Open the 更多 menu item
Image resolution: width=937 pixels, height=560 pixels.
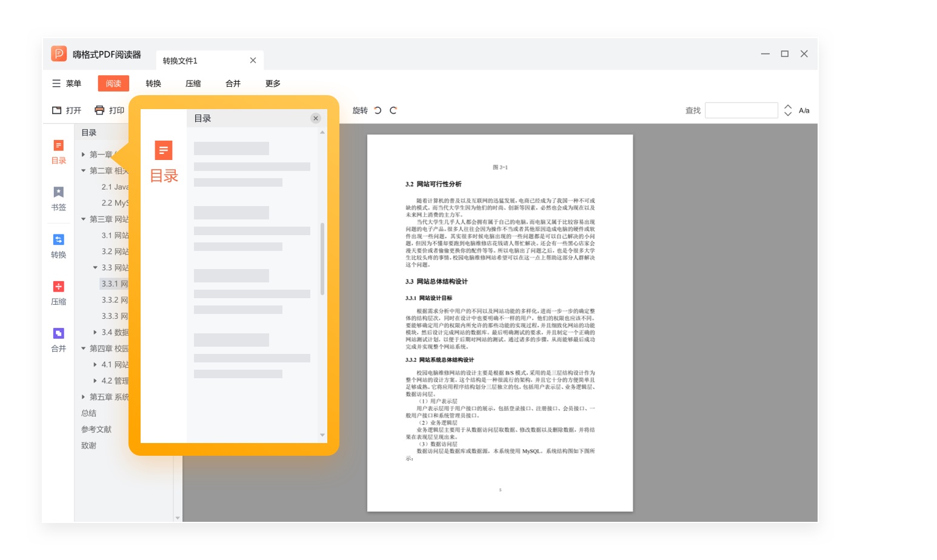tap(273, 84)
